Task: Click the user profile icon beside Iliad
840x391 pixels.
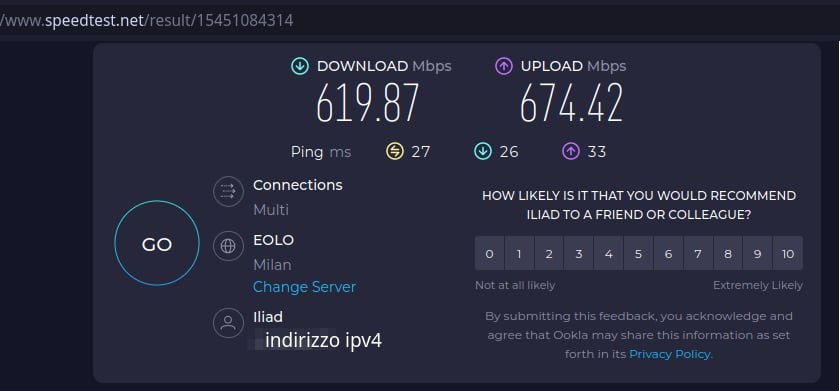Action: click(x=228, y=323)
